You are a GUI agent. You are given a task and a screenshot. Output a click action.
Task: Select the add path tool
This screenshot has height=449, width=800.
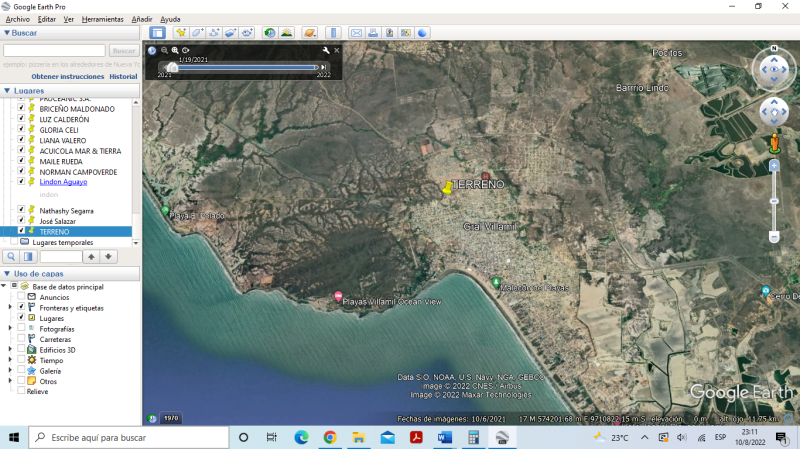215,33
